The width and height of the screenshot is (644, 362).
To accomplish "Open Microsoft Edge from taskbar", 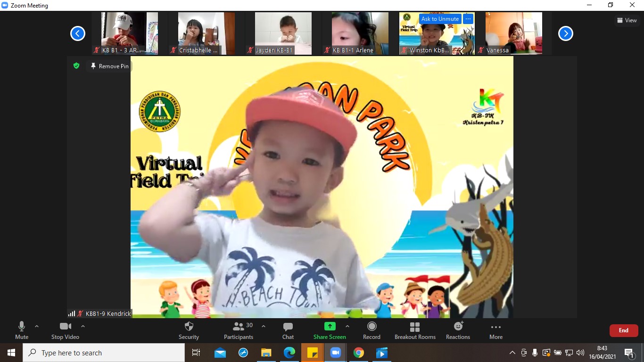I will (x=289, y=353).
